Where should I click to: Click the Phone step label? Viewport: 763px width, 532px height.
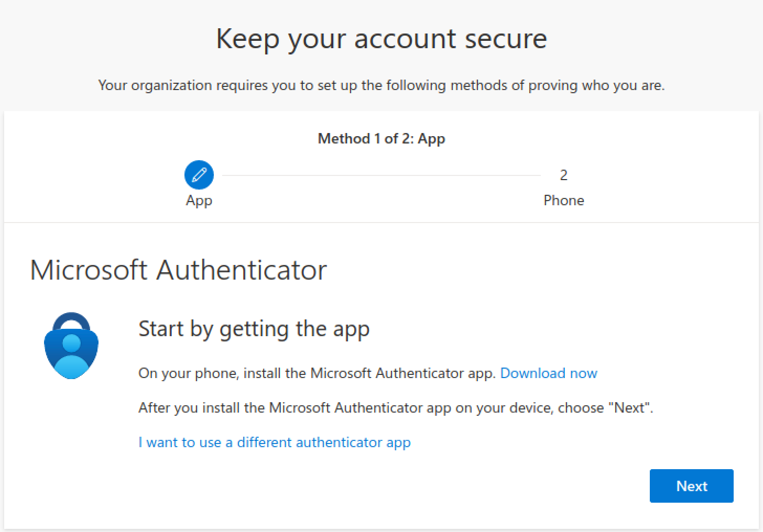[x=564, y=200]
